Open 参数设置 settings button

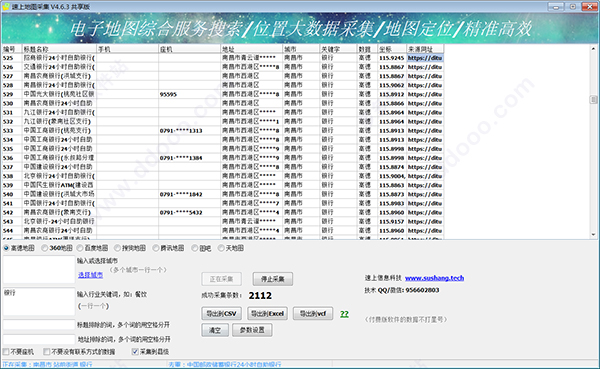click(252, 330)
